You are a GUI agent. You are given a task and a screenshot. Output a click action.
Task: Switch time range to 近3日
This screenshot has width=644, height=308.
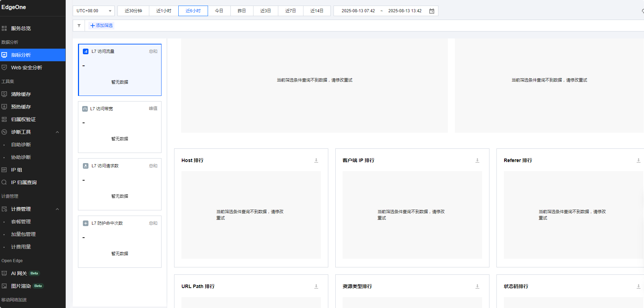(x=266, y=11)
